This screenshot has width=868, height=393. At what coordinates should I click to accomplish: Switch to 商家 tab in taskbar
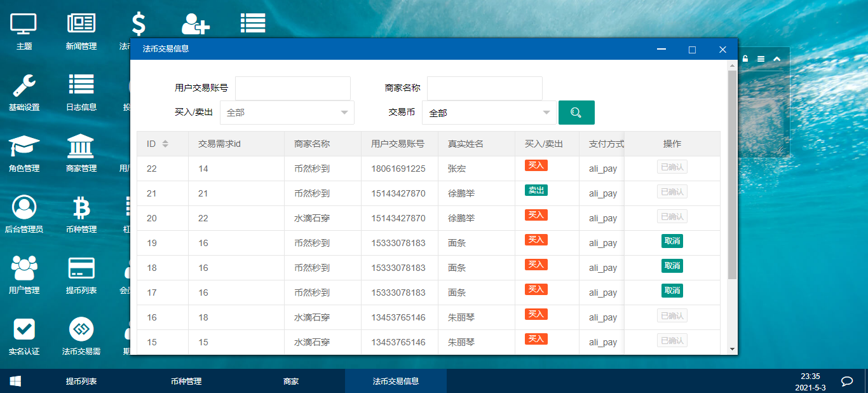pyautogui.click(x=291, y=382)
